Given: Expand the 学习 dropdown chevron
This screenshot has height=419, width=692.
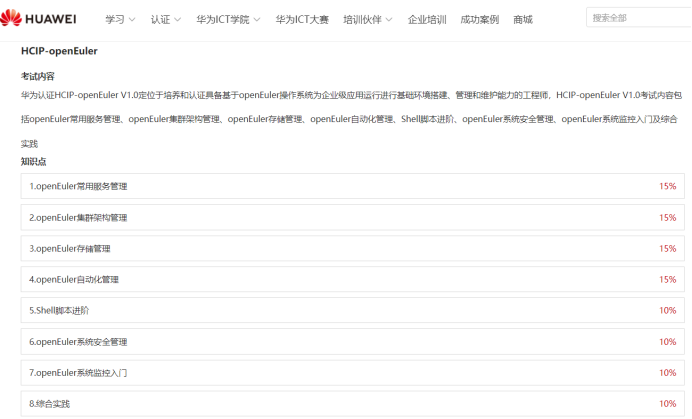Looking at the screenshot, I should click(x=132, y=19).
